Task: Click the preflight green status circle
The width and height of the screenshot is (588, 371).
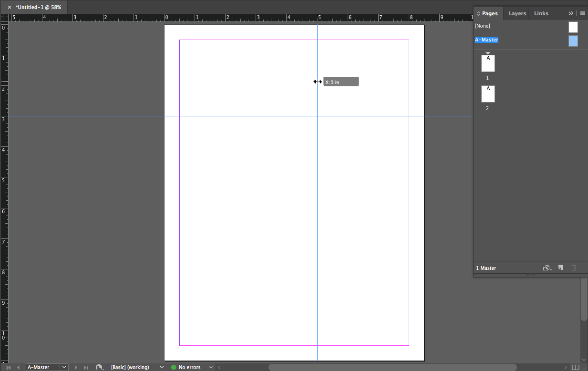Action: coord(174,367)
